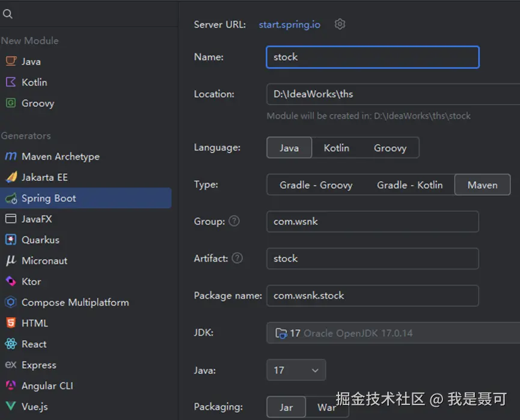This screenshot has height=420, width=520.
Task: Select Groovy language option
Action: tap(390, 148)
